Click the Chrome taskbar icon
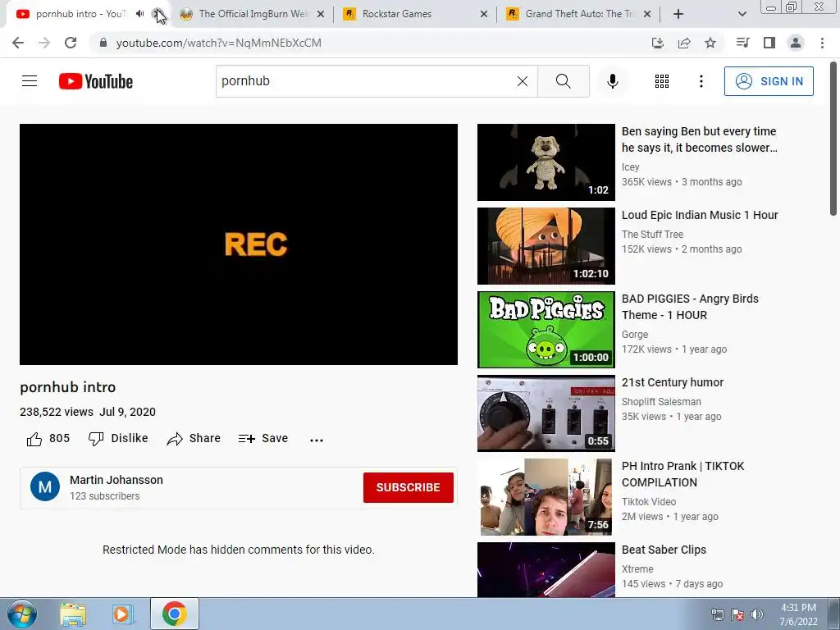This screenshot has width=840, height=630. [174, 614]
